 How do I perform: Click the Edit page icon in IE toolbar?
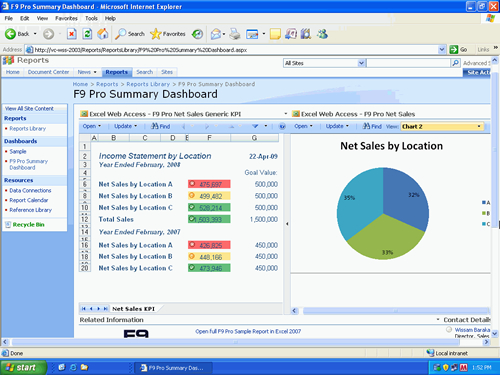[x=252, y=34]
